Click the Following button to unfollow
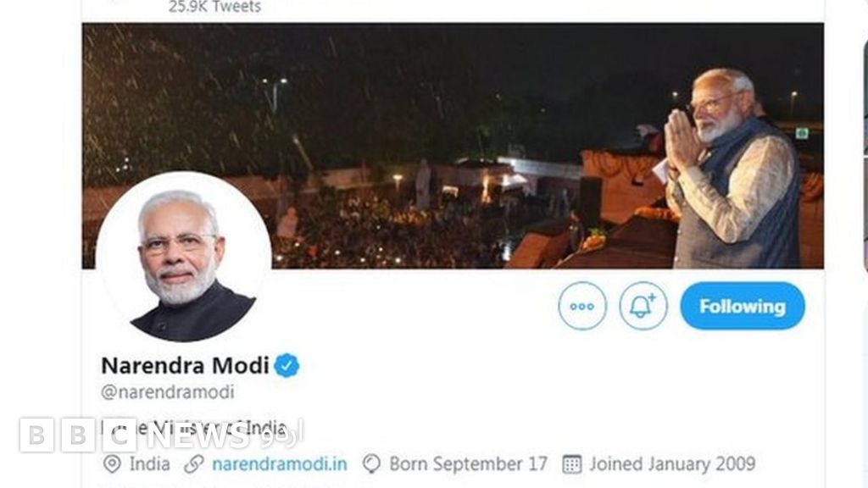868x488 pixels. pyautogui.click(x=742, y=306)
